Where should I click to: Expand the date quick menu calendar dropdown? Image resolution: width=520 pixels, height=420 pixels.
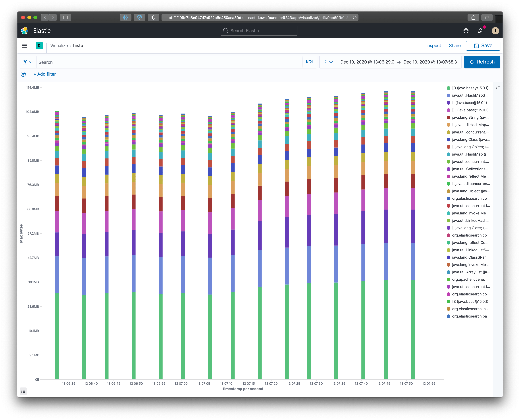tap(328, 62)
